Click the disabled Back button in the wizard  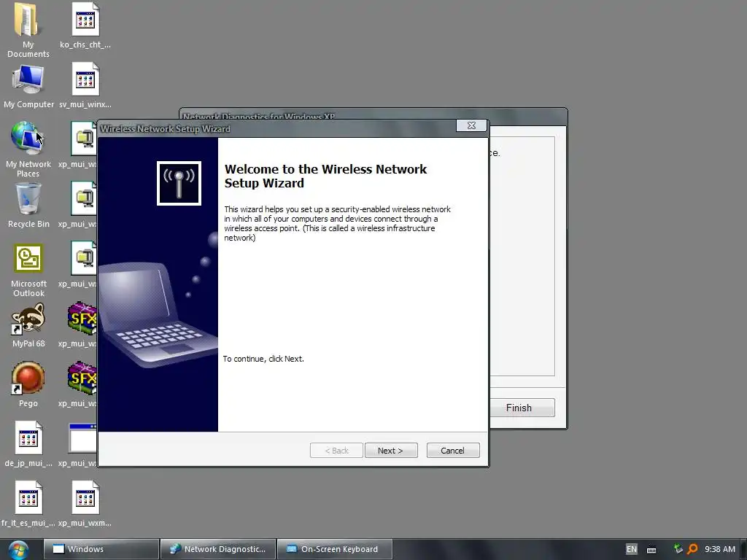pos(336,451)
